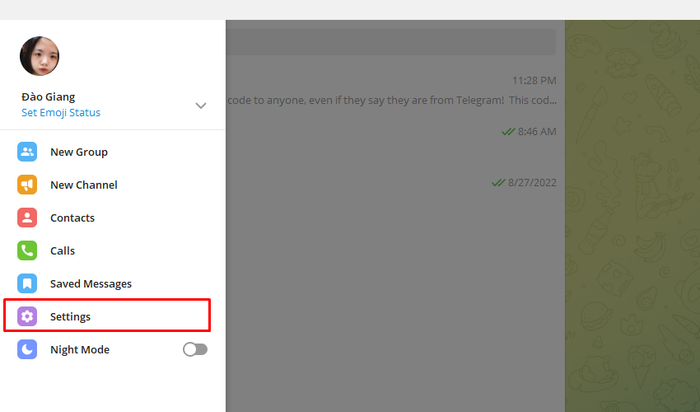This screenshot has height=412, width=700.
Task: Toggle the Night Mode switch
Action: click(195, 350)
